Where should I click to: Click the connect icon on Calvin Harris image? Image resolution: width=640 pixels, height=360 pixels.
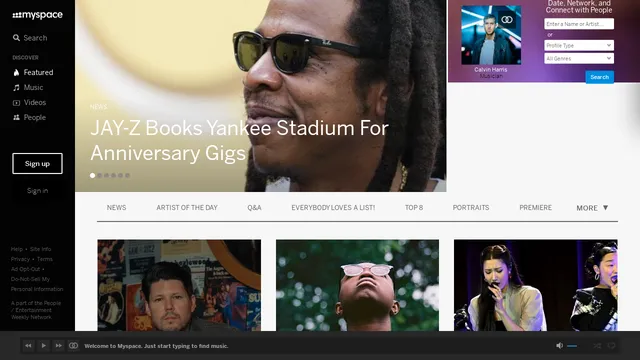point(507,20)
